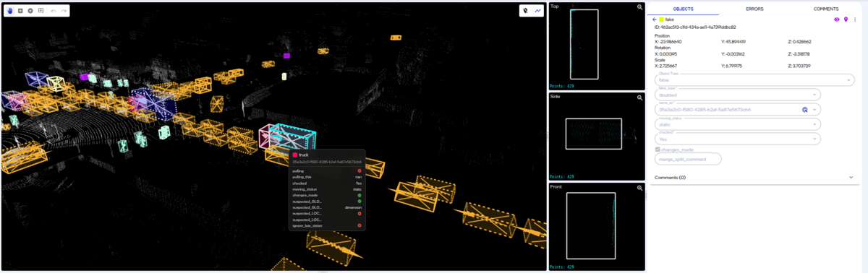Viewport: 868px width, 273px height.
Task: Click the locate icon in same_as field
Action: pyautogui.click(x=804, y=109)
